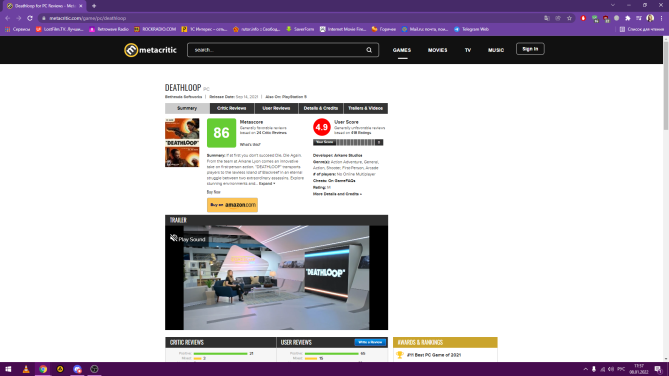Viewport: 669px width, 376px height.
Task: Click the Sign In button
Action: click(x=530, y=49)
